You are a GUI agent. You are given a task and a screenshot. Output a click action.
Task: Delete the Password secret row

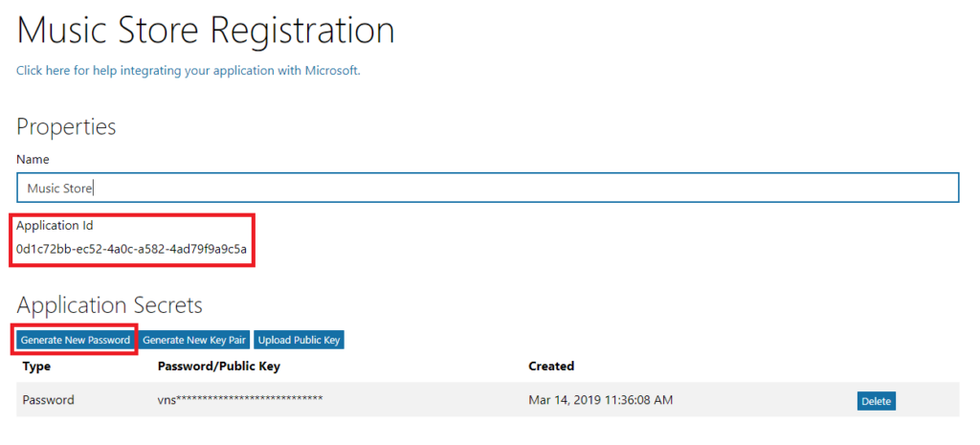877,401
